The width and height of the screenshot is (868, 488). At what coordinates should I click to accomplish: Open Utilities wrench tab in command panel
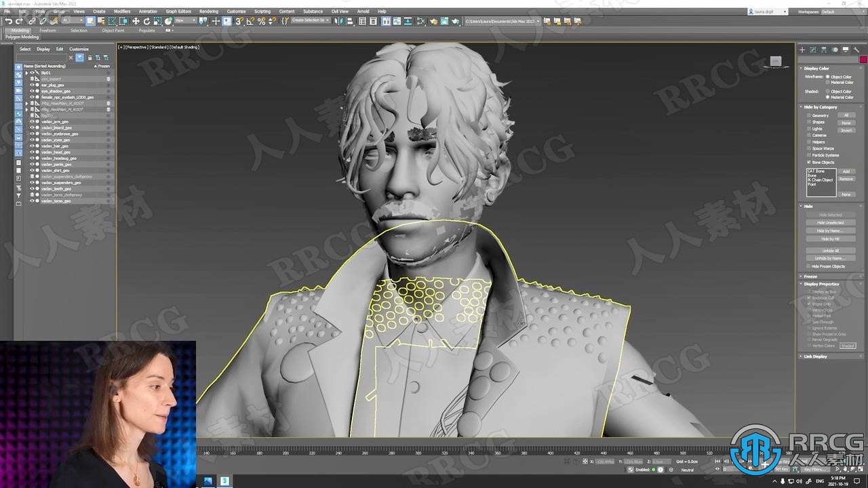click(x=856, y=49)
